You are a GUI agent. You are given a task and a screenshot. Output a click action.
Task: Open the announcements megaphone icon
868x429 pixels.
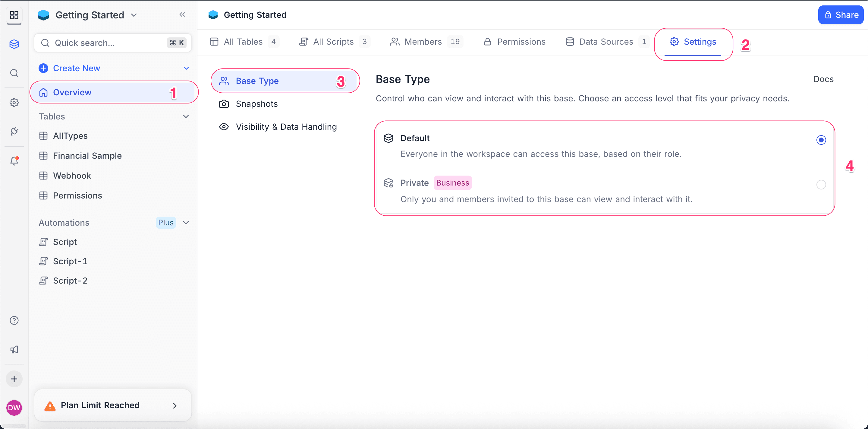[14, 349]
